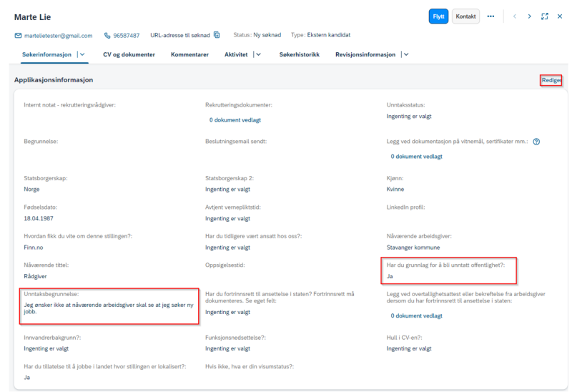Go to next candidate arrow

tap(529, 16)
